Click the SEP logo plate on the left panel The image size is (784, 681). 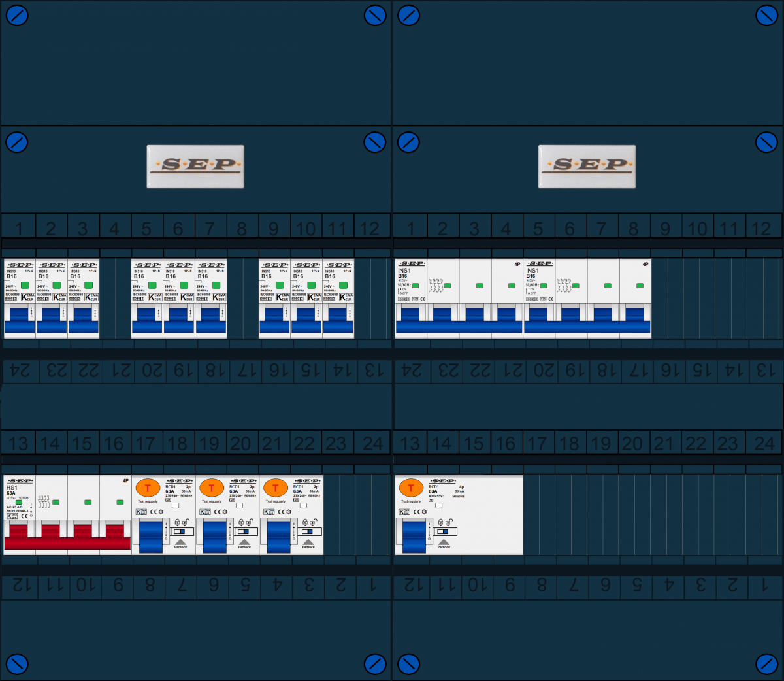click(195, 167)
